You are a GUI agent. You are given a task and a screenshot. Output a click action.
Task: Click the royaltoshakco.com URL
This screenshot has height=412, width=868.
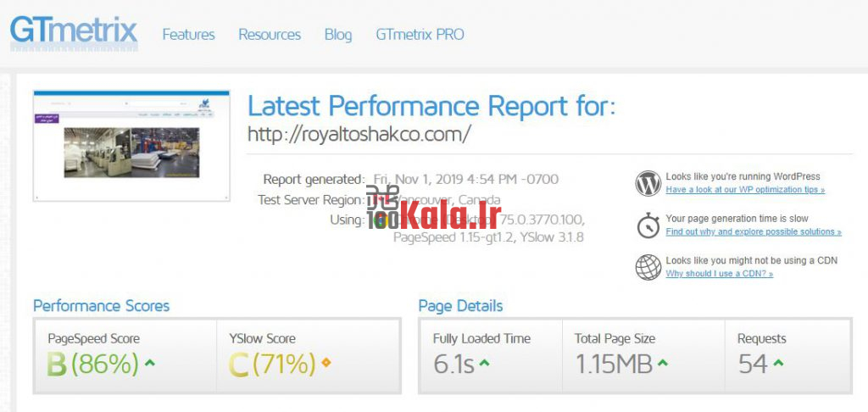click(359, 134)
